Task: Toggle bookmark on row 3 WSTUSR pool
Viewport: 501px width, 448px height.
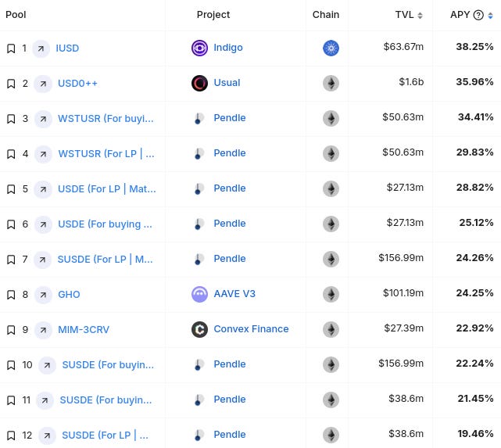Action: pyautogui.click(x=11, y=119)
